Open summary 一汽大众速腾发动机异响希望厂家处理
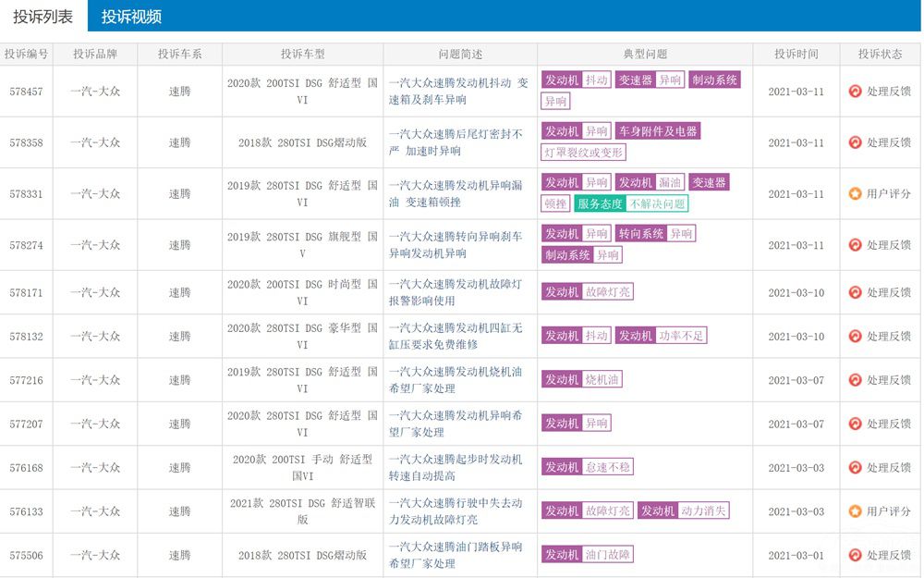This screenshot has height=578, width=924. coord(456,424)
